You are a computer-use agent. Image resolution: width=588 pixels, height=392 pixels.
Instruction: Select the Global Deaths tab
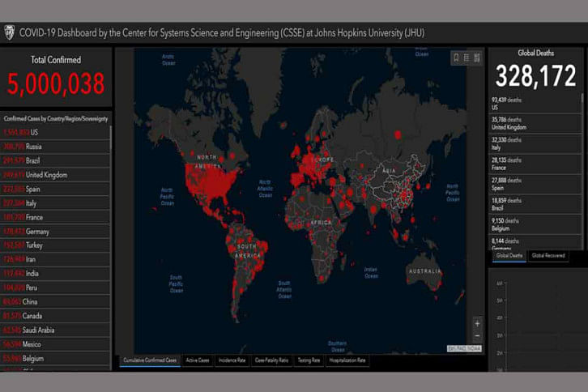509,256
